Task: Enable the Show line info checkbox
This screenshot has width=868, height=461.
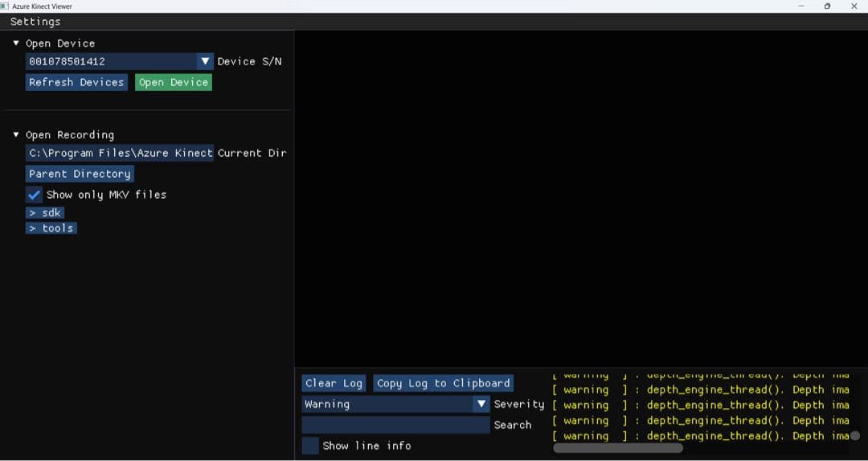Action: (310, 446)
